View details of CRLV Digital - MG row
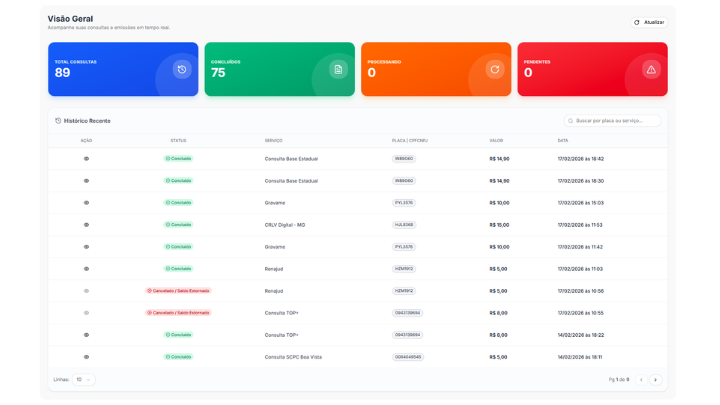The height and width of the screenshot is (405, 720). pos(86,225)
